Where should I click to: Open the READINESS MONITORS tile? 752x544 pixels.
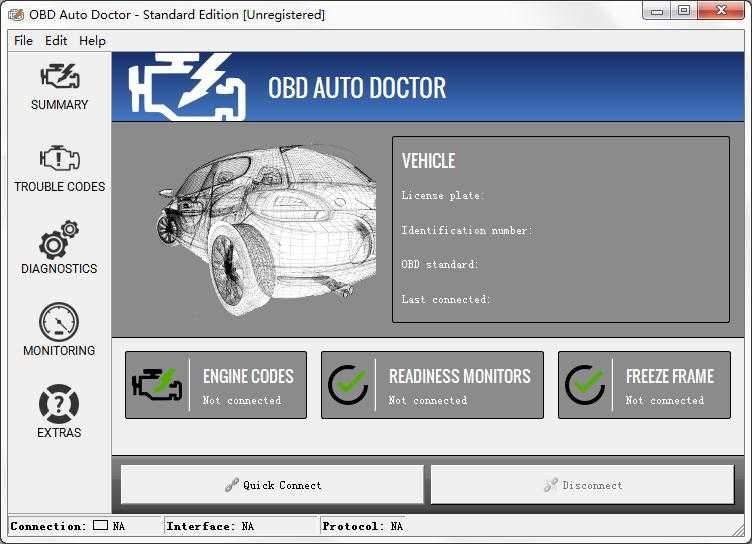(433, 385)
